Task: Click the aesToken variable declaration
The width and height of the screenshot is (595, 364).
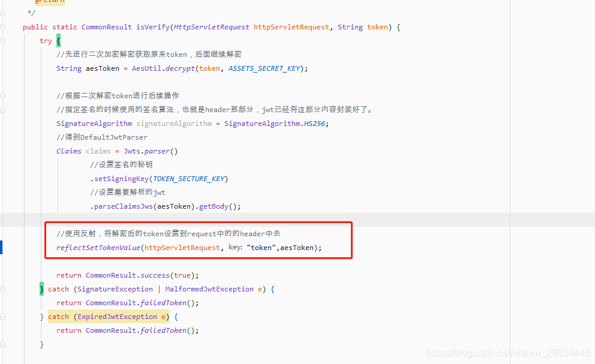Action: (103, 68)
